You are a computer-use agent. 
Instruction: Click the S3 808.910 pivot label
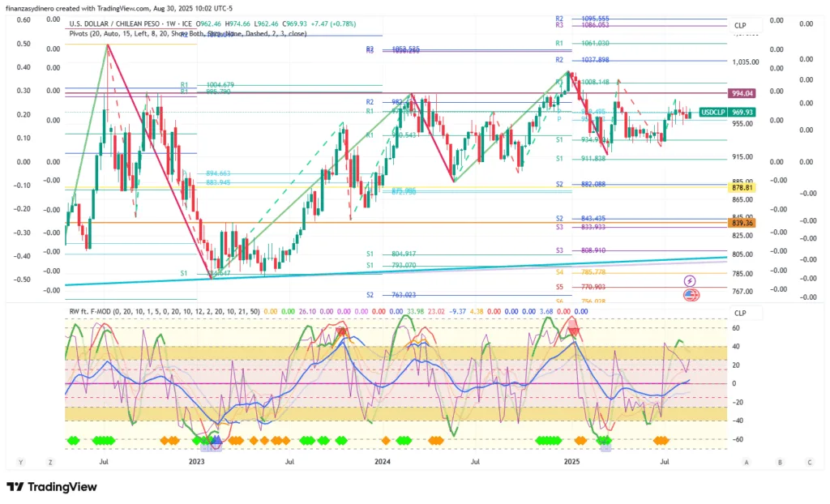(580, 250)
